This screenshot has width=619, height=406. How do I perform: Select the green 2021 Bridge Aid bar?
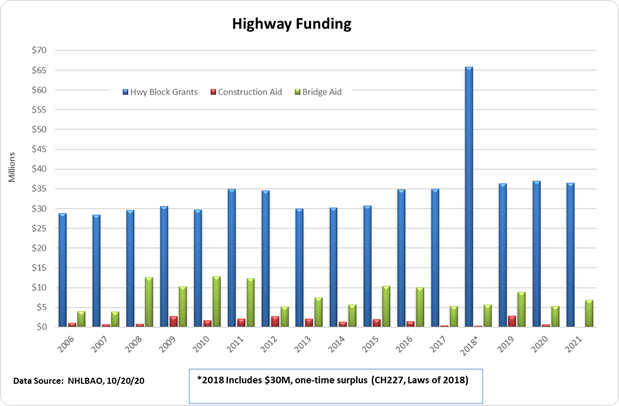[589, 314]
